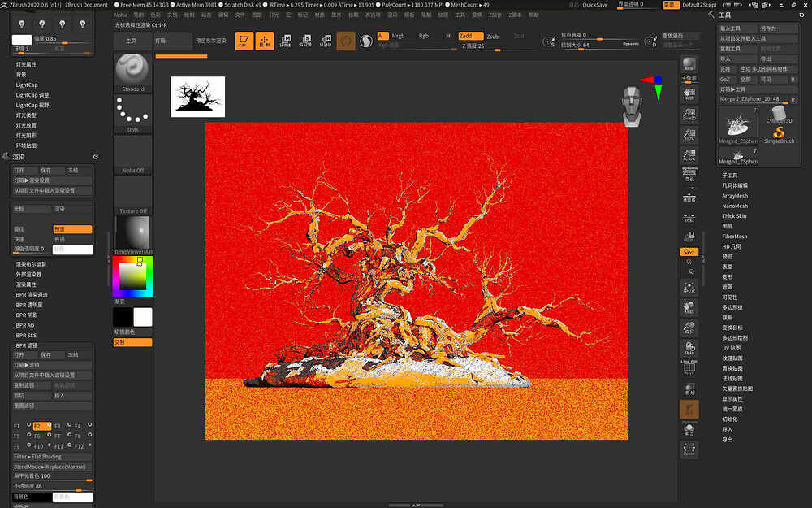Image resolution: width=812 pixels, height=508 pixels.
Task: Click the AC50% half-size icon
Action: (x=689, y=154)
